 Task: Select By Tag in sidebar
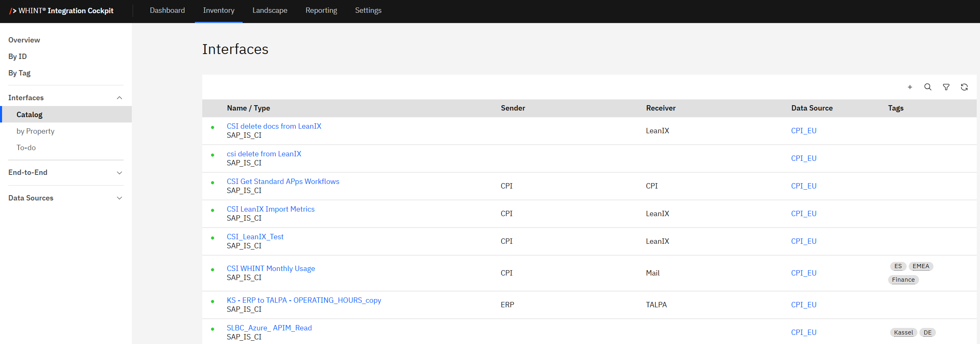[19, 73]
